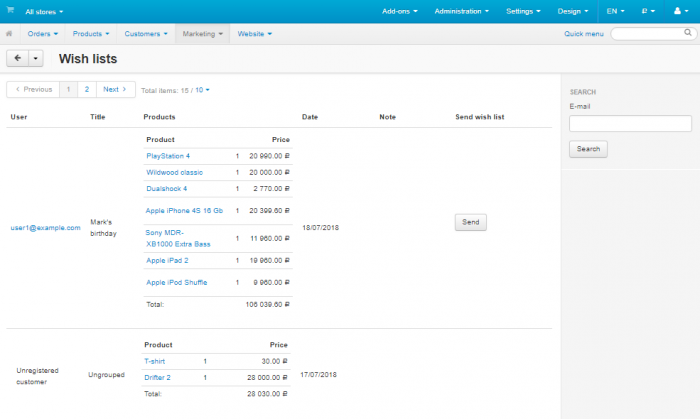Open the Products menu
The width and height of the screenshot is (700, 419).
pos(91,34)
